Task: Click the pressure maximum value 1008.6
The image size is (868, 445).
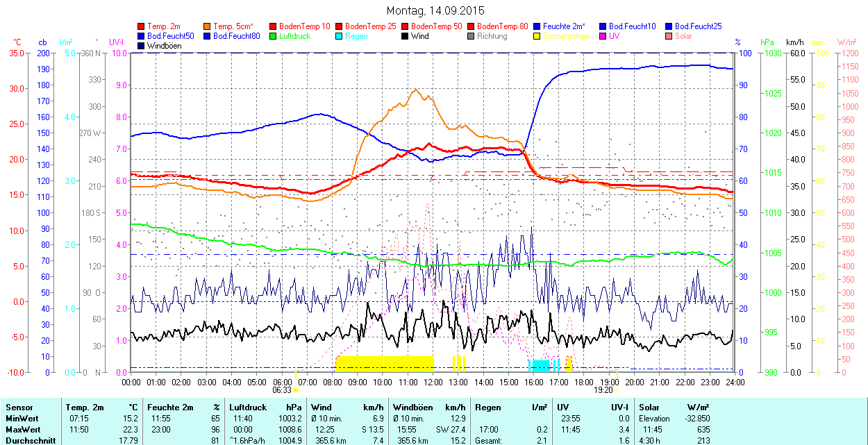Action: click(290, 430)
